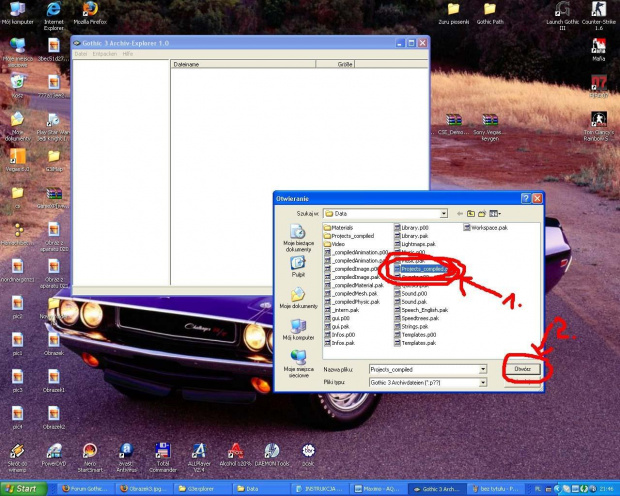The height and width of the screenshot is (496, 620).
Task: Create new folder via dialog toolbar icon
Action: (482, 214)
